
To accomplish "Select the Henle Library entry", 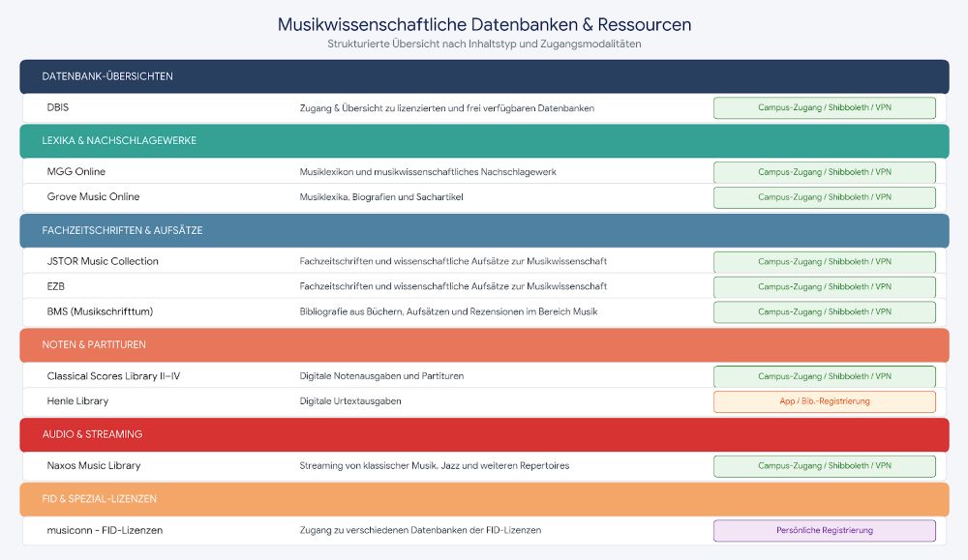I will 77,401.
